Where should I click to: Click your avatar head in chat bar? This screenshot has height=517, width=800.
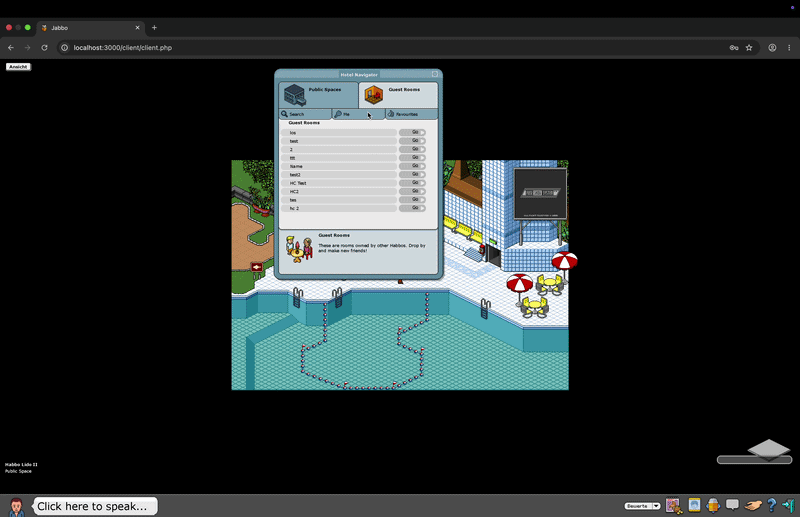(x=16, y=507)
